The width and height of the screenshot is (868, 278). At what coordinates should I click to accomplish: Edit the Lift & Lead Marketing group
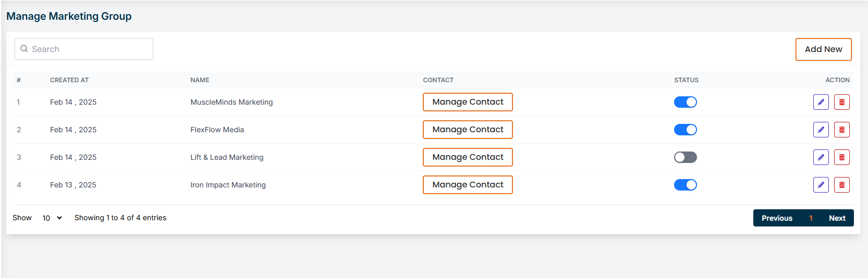click(x=821, y=157)
